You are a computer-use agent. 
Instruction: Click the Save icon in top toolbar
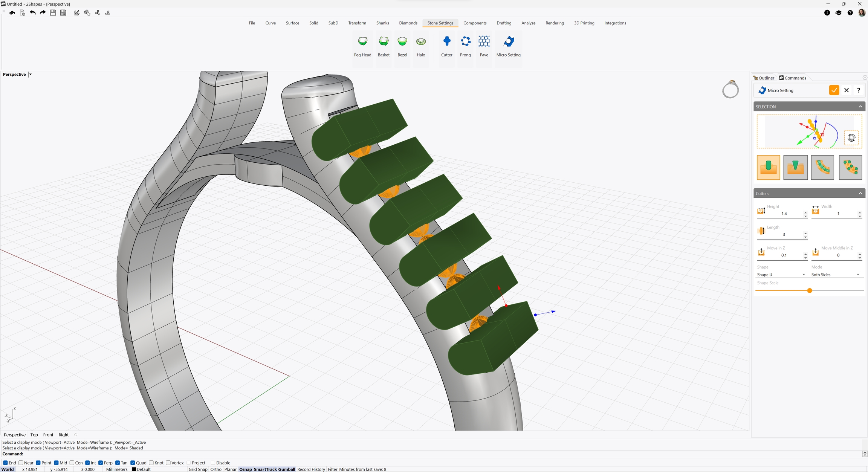coord(53,13)
